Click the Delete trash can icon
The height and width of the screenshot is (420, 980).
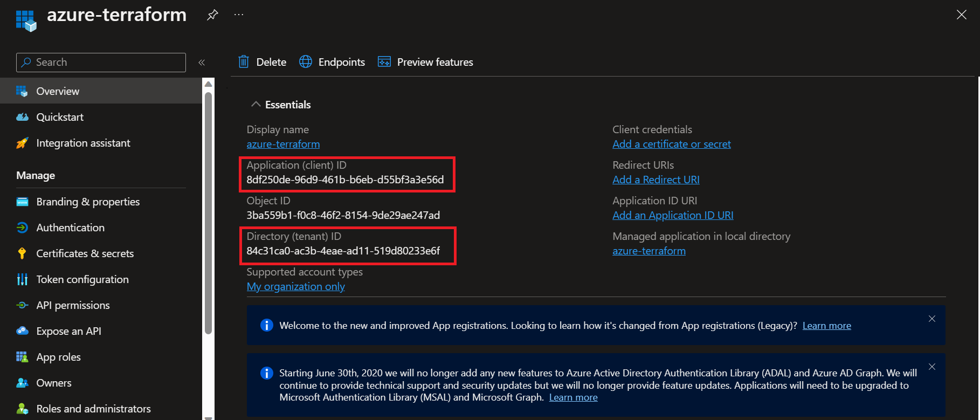(x=244, y=62)
